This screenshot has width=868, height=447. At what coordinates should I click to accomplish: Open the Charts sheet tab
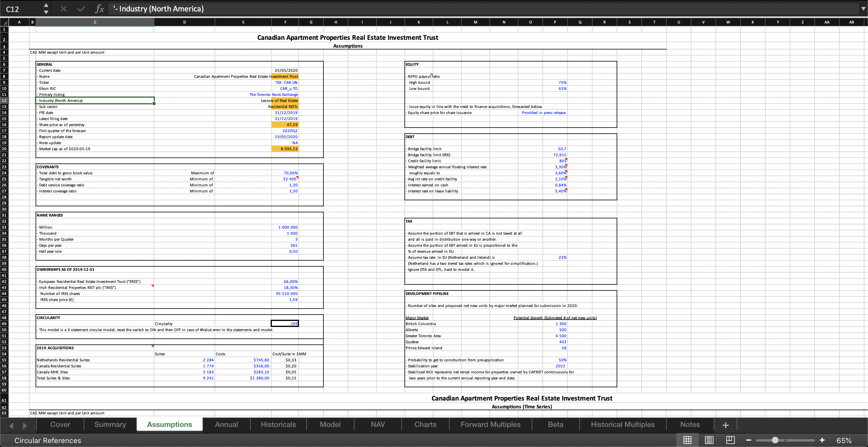[425, 424]
